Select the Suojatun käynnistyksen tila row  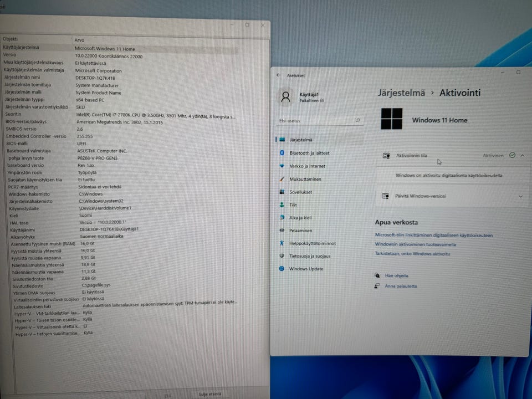124,180
